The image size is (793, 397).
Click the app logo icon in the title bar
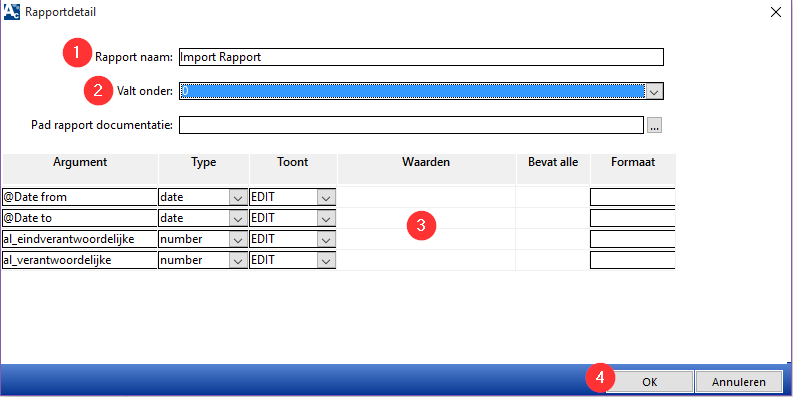[12, 11]
